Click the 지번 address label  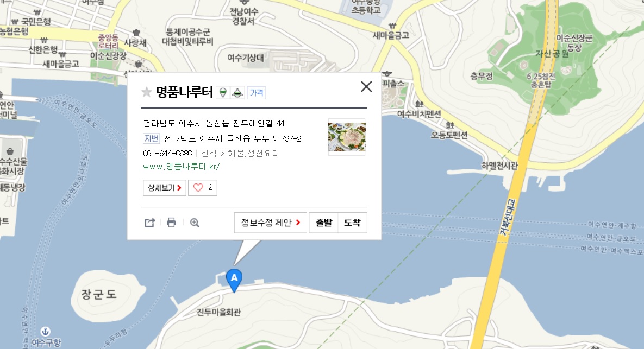coord(151,138)
